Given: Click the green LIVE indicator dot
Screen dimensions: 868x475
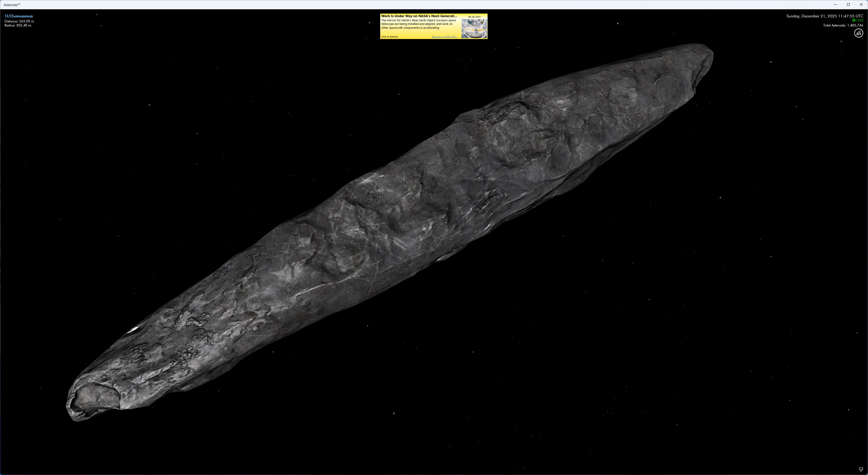Looking at the screenshot, I should point(854,20).
